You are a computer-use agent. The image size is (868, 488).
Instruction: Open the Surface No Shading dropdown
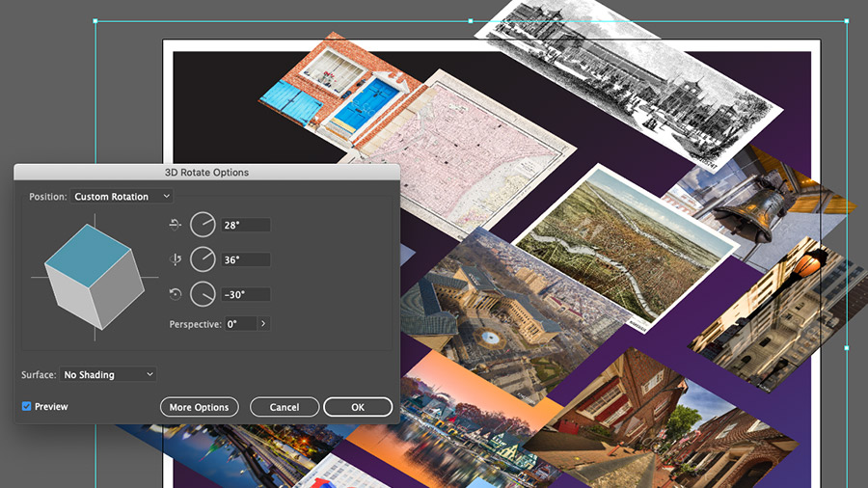pyautogui.click(x=108, y=374)
